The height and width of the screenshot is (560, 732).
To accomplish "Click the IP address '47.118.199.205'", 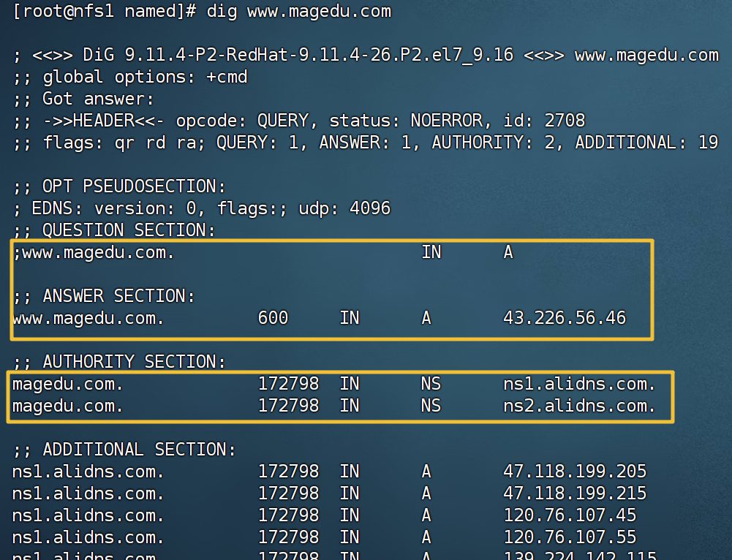I will coord(575,472).
